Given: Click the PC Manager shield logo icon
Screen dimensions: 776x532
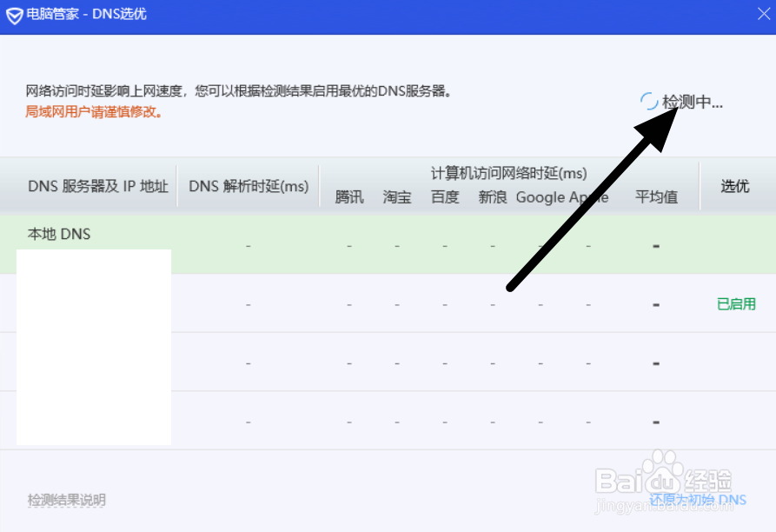Looking at the screenshot, I should tap(15, 16).
